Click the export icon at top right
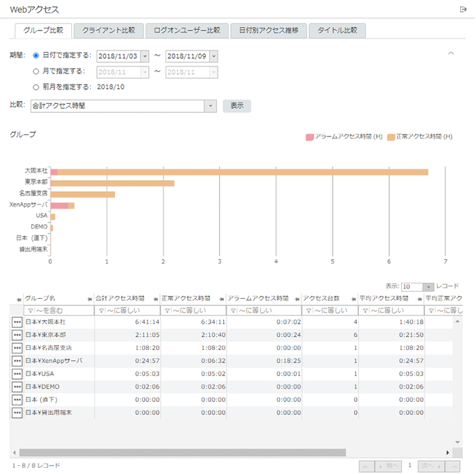Viewport: 476px width, 474px height. pos(463,9)
